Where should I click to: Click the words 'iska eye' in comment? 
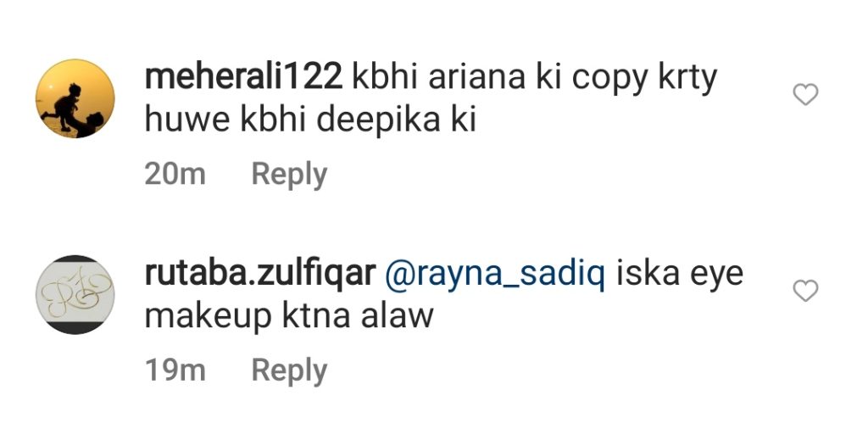click(680, 275)
